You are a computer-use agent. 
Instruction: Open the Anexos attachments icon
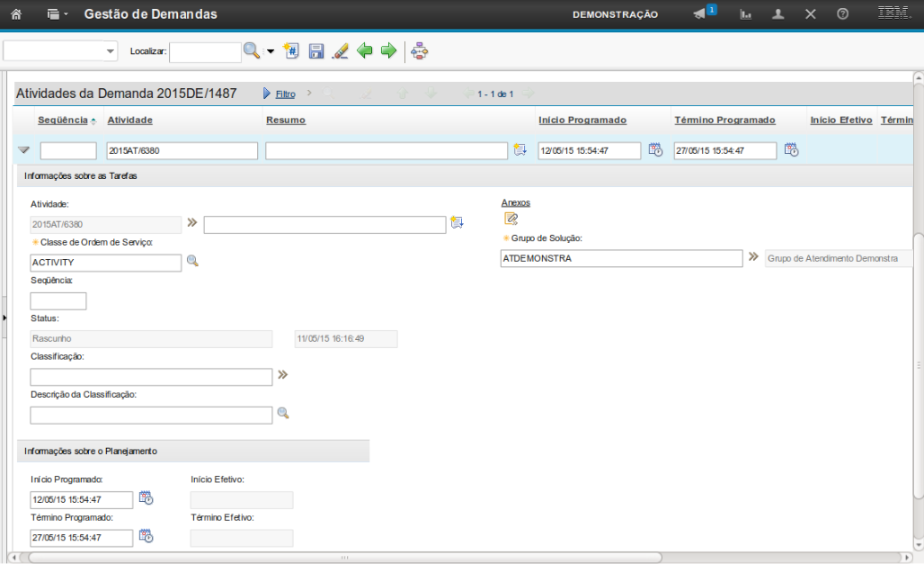[x=511, y=219]
